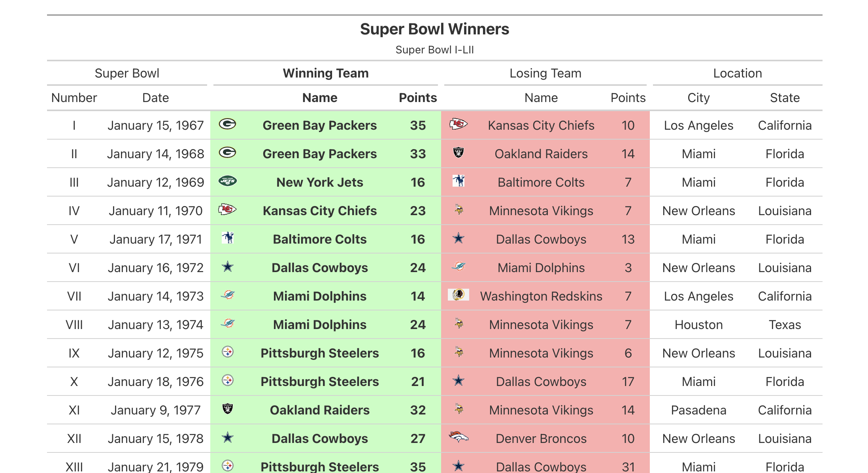Viewport: 868px width, 473px height.
Task: Click New York Jets logo
Action: coord(228,182)
